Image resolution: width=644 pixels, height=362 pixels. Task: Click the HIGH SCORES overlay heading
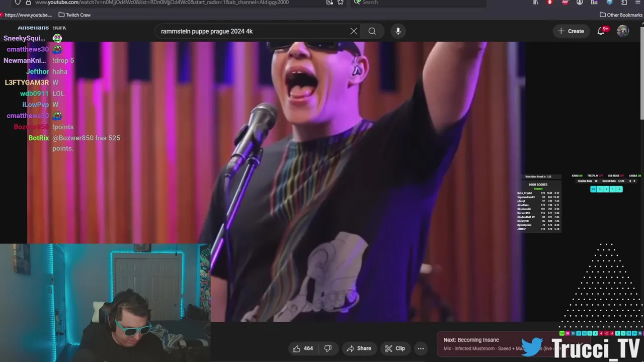point(538,185)
